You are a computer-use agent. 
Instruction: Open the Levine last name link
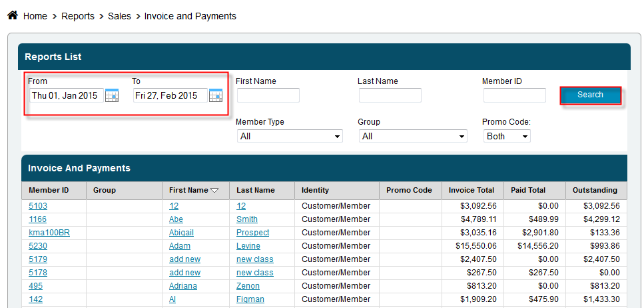248,246
